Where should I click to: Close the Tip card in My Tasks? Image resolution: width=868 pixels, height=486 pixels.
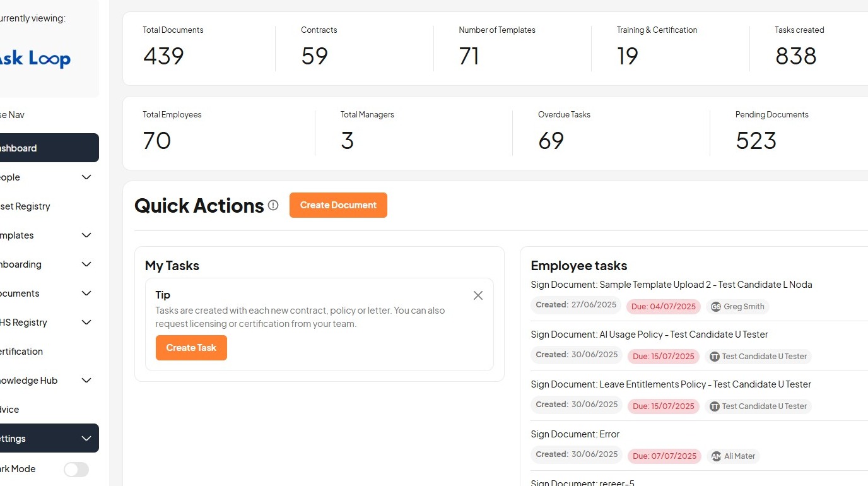click(478, 295)
